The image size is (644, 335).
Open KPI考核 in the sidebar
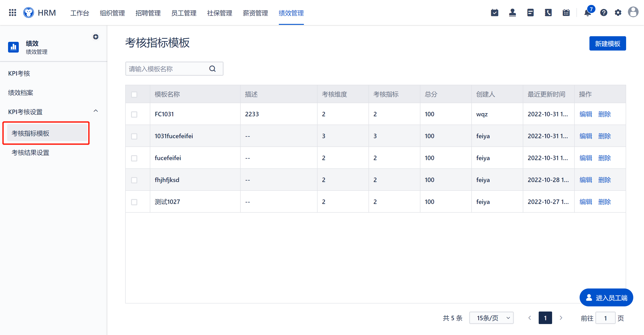click(19, 74)
